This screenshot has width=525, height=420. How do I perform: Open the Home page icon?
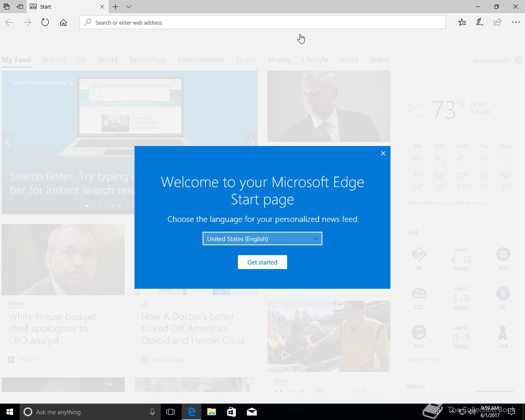pyautogui.click(x=63, y=23)
